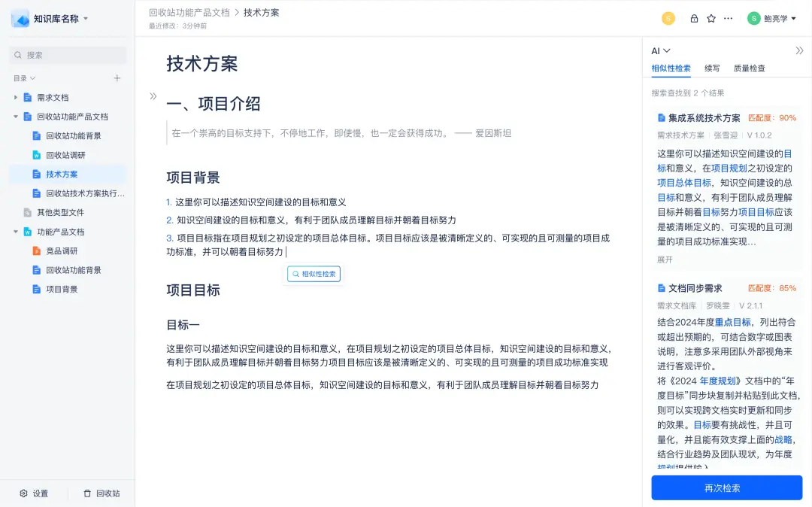Click the orange collaborator avatar

(668, 19)
